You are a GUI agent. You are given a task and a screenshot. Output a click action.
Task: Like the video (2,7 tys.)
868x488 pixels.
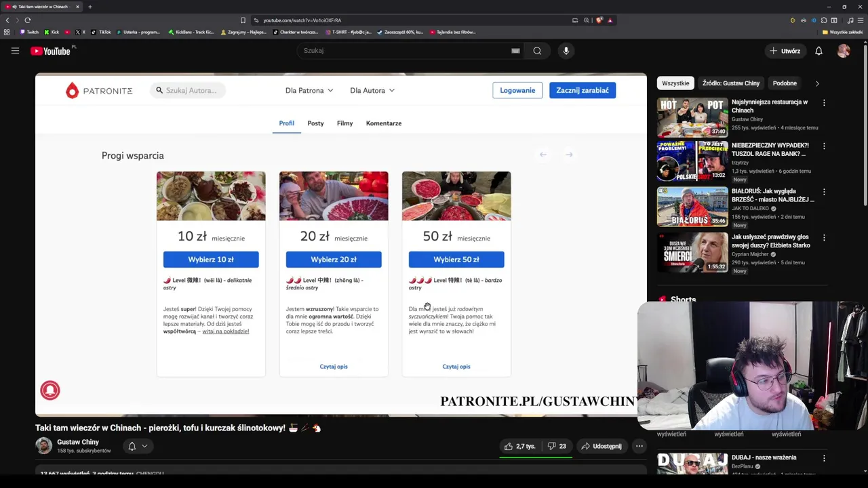(519, 446)
